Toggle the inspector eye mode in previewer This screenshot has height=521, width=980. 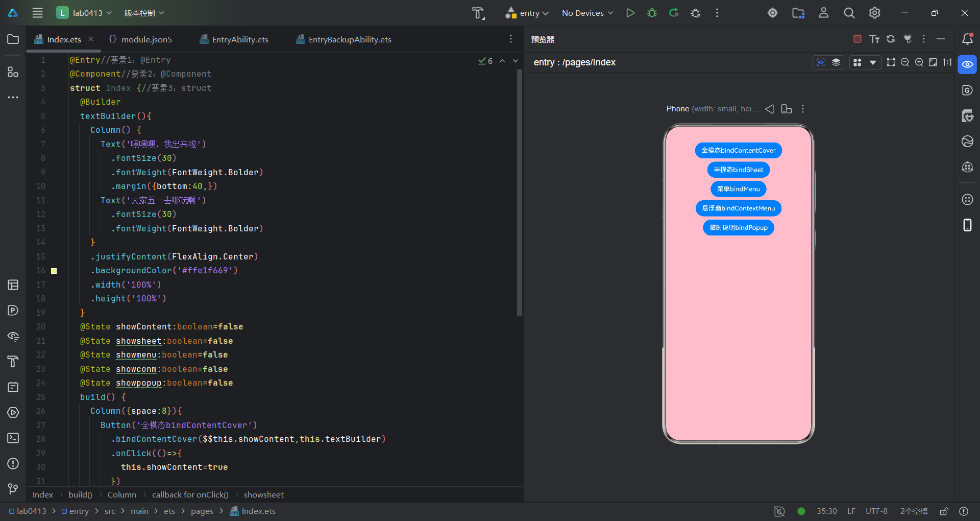pyautogui.click(x=821, y=62)
